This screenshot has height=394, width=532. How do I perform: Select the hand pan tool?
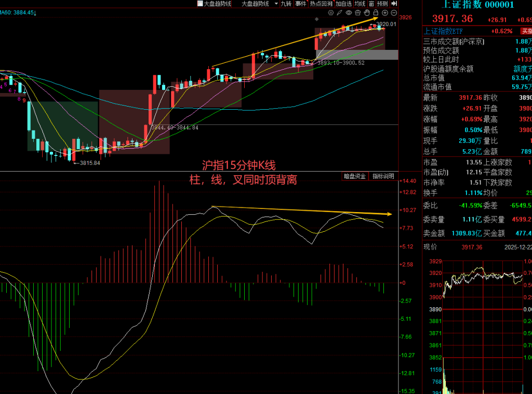point(366,12)
